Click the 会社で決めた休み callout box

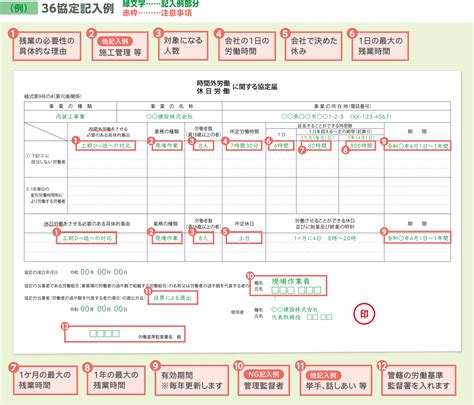point(313,46)
